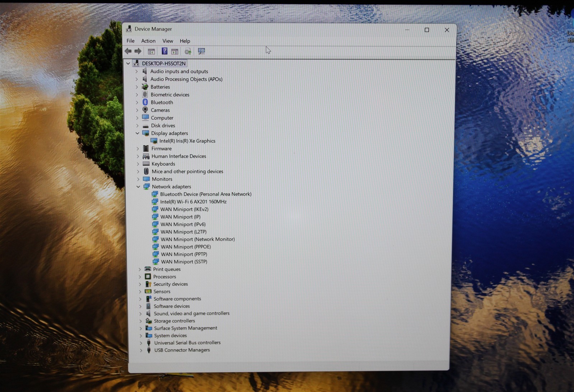The width and height of the screenshot is (574, 392).
Task: Click the Forward arrow toolbar icon
Action: coord(138,51)
